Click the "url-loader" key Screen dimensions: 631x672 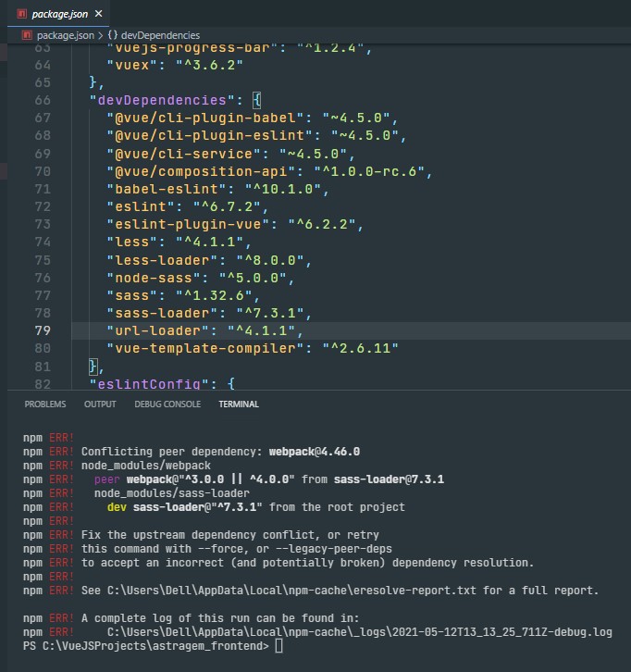[x=157, y=330]
